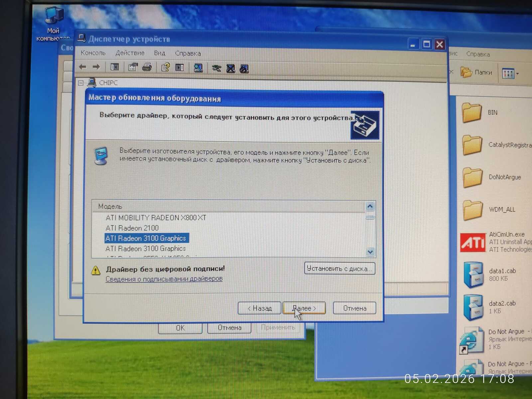The image size is (532, 399).
Task: Select the non-highlighted ATI Radeon 3100 Graphics row
Action: coord(146,249)
